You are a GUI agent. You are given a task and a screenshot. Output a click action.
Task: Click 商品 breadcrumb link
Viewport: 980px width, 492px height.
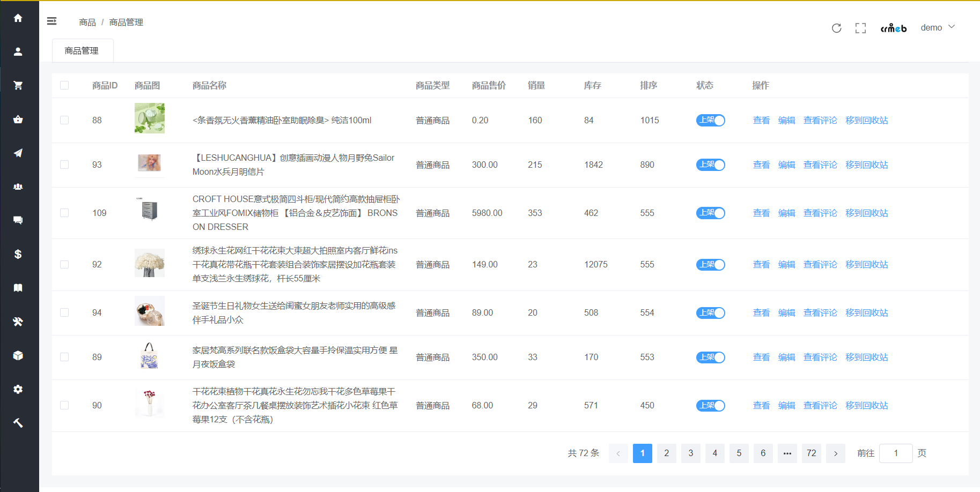[87, 22]
